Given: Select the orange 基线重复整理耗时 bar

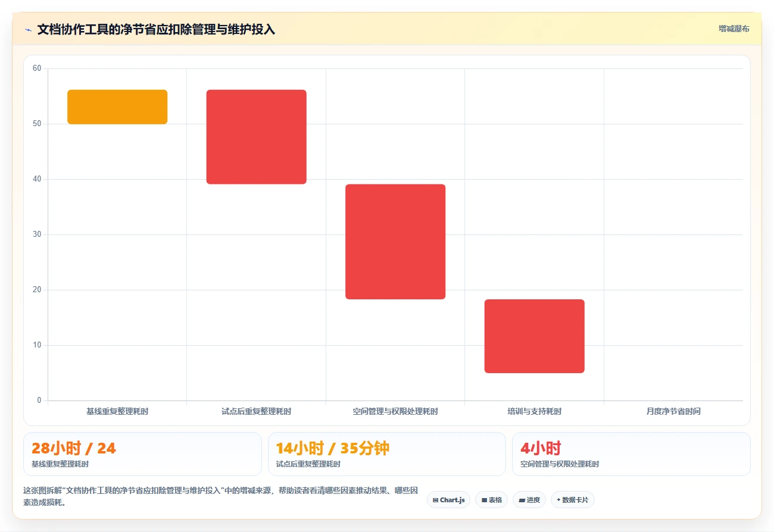Looking at the screenshot, I should [x=117, y=107].
